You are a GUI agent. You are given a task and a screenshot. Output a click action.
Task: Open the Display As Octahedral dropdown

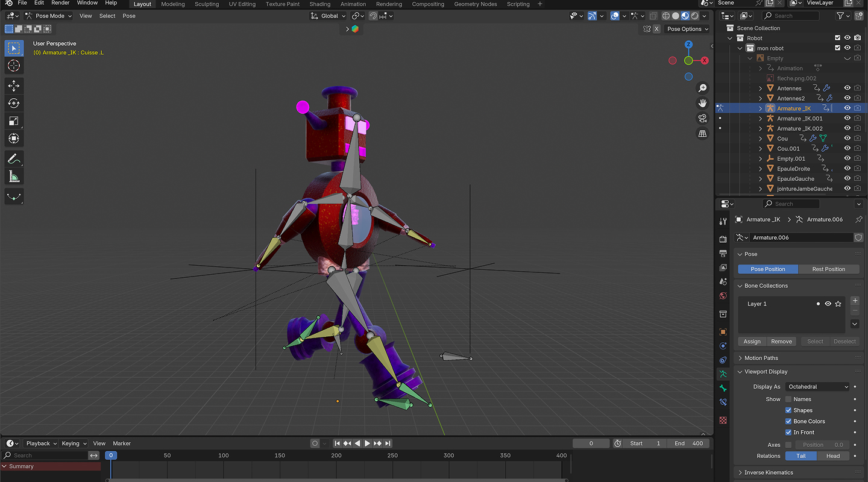[818, 387]
